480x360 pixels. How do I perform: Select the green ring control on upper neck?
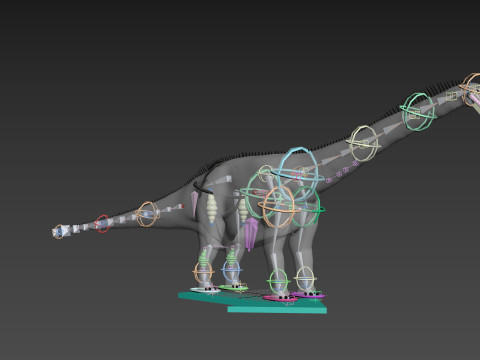click(x=419, y=112)
